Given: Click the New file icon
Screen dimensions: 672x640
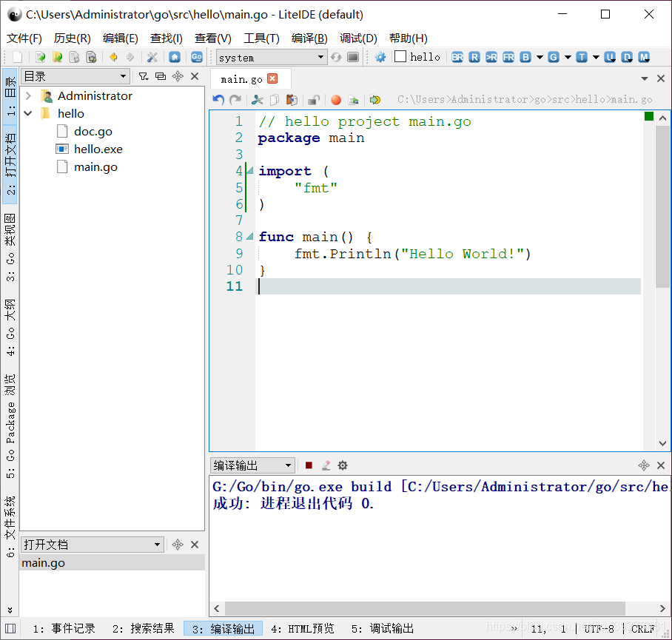Looking at the screenshot, I should (18, 57).
